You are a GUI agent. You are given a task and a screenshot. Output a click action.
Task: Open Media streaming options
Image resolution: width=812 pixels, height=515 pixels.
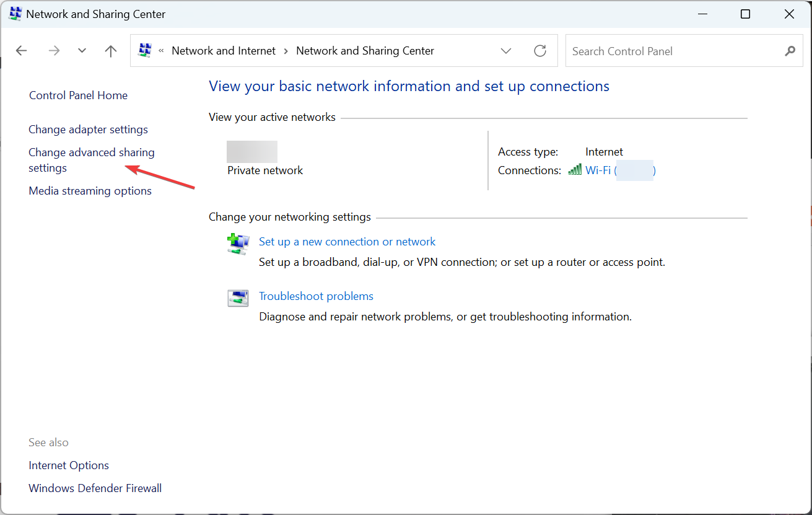pos(90,191)
